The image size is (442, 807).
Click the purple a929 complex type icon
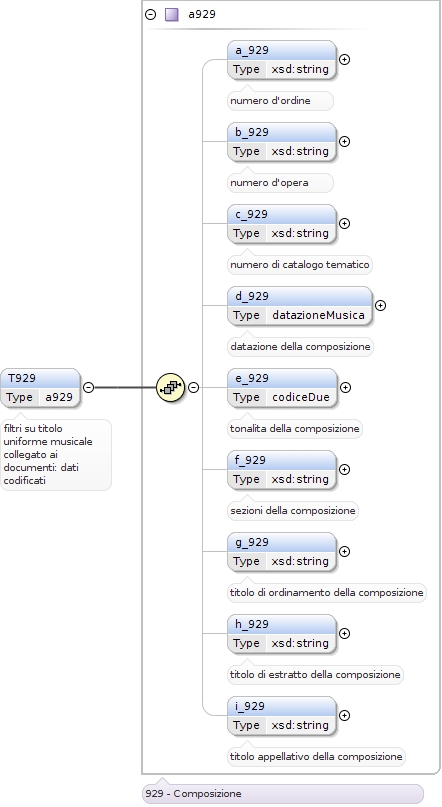[x=171, y=14]
